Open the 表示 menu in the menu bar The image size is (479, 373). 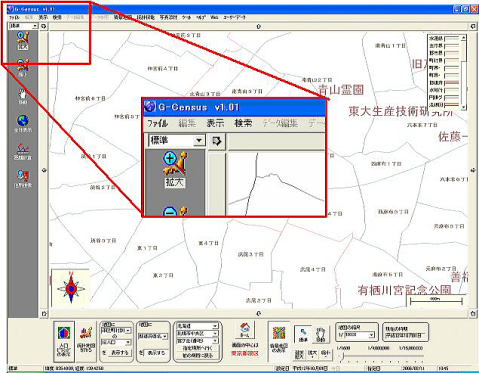pyautogui.click(x=43, y=17)
